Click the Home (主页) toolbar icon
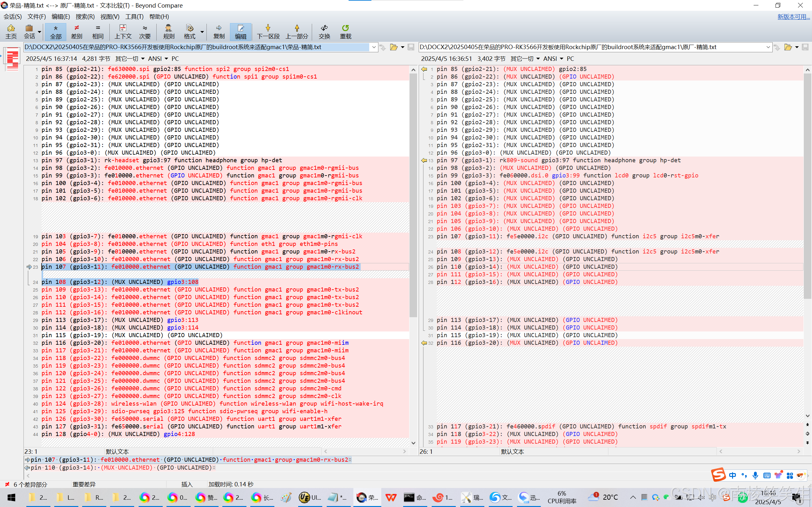Viewport: 812px width, 507px height. [x=11, y=31]
